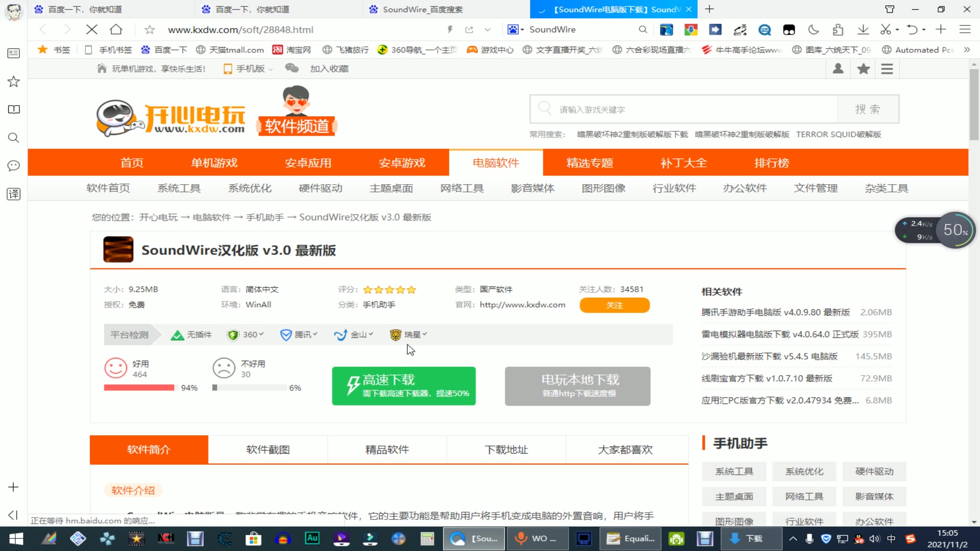Image resolution: width=980 pixels, height=551 pixels.
Task: Open 首页 in the orange navigation
Action: click(132, 163)
